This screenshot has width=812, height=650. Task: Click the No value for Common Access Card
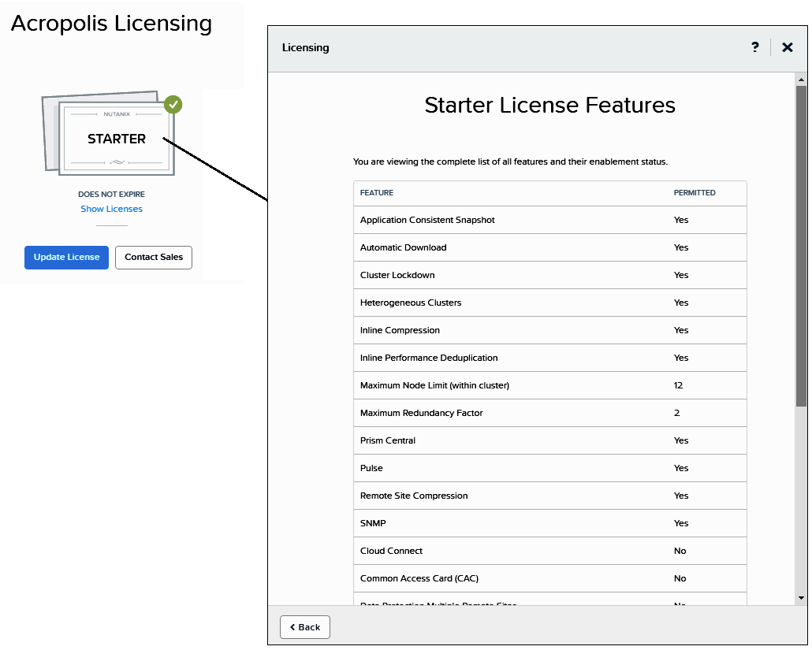click(x=680, y=578)
